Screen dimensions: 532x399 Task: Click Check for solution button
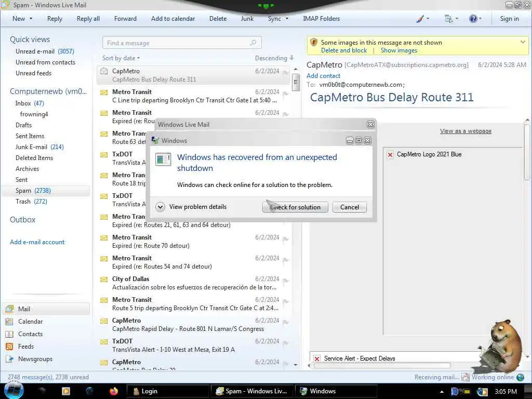[295, 207]
